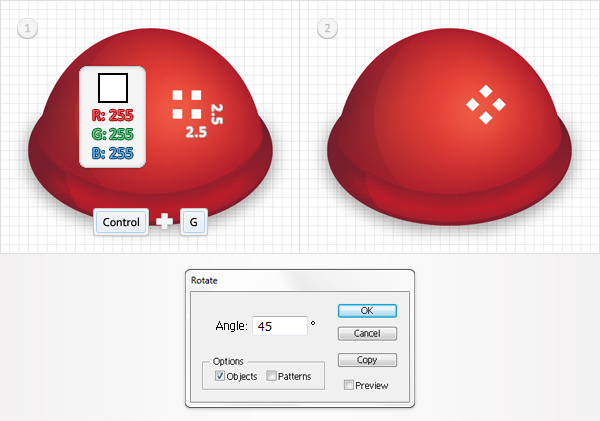Click the Cancel button

tap(367, 333)
